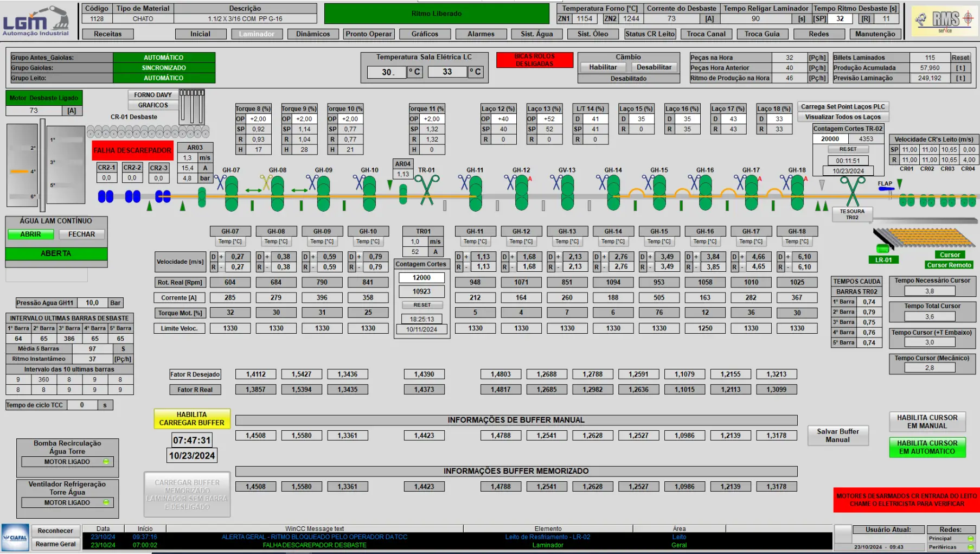Viewport: 980px width, 554px height.
Task: Click the Torque 8 OP value field
Action: pyautogui.click(x=258, y=119)
